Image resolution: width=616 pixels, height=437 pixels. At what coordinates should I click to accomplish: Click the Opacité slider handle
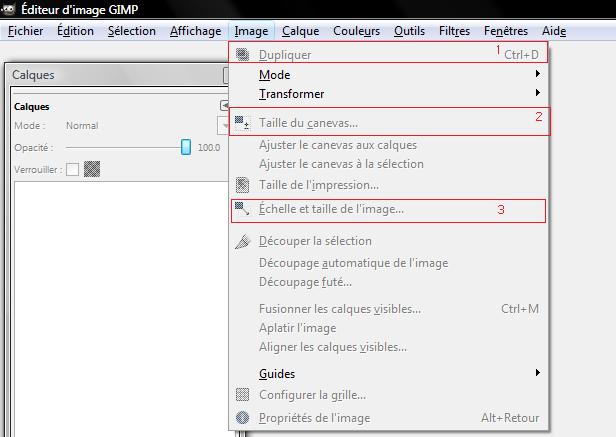point(186,147)
